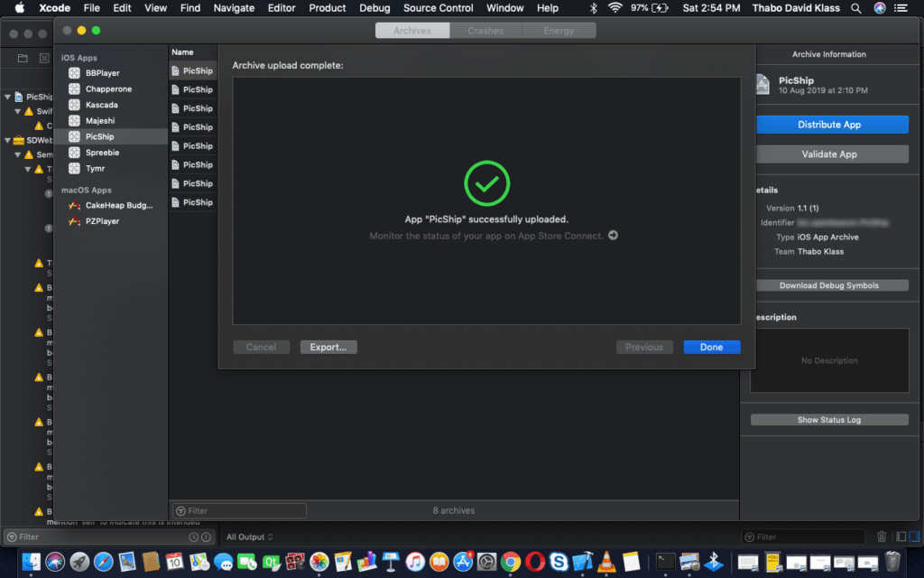Click the Wi-Fi icon in menu bar
This screenshot has height=578, width=924.
615,8
